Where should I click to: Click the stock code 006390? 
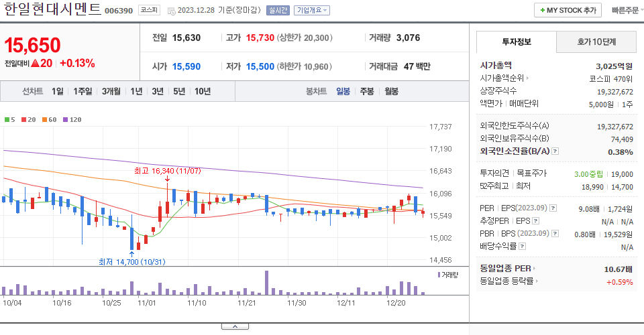[x=119, y=11]
